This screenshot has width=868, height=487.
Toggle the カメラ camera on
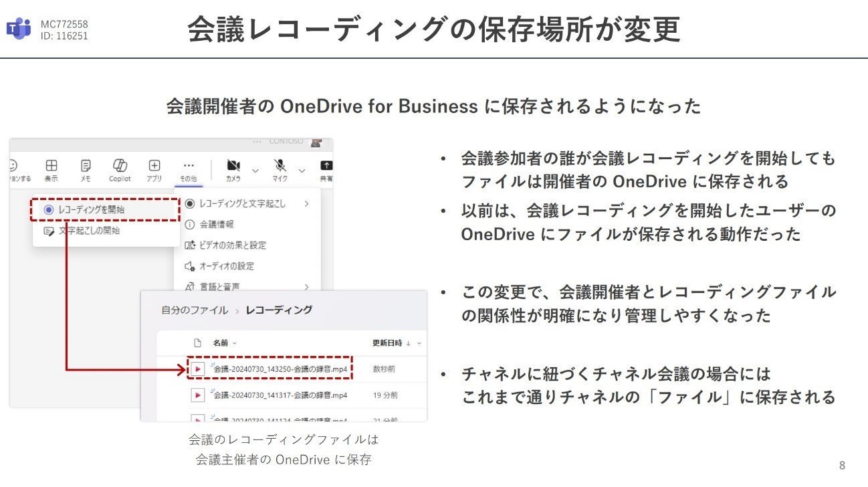pyautogui.click(x=233, y=170)
